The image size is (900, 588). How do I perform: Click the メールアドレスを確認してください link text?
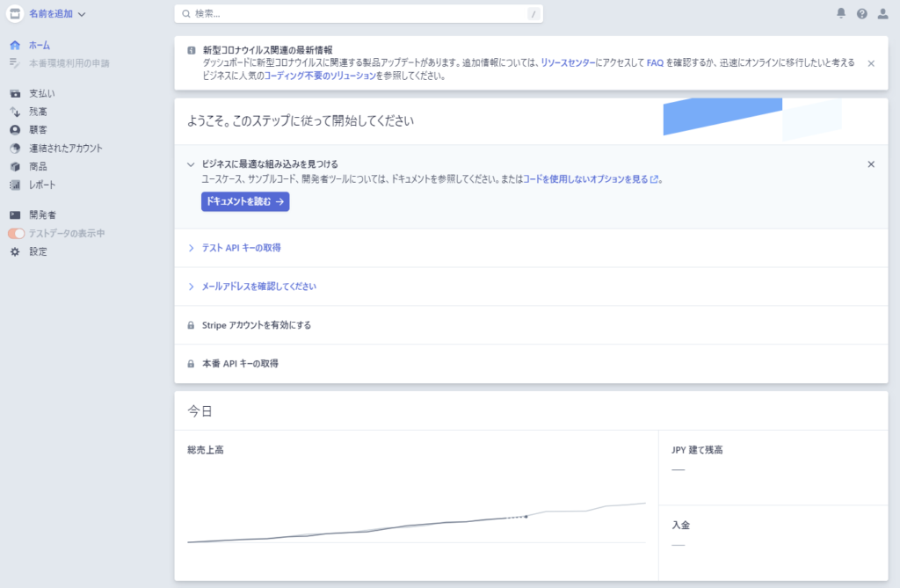[x=259, y=287]
